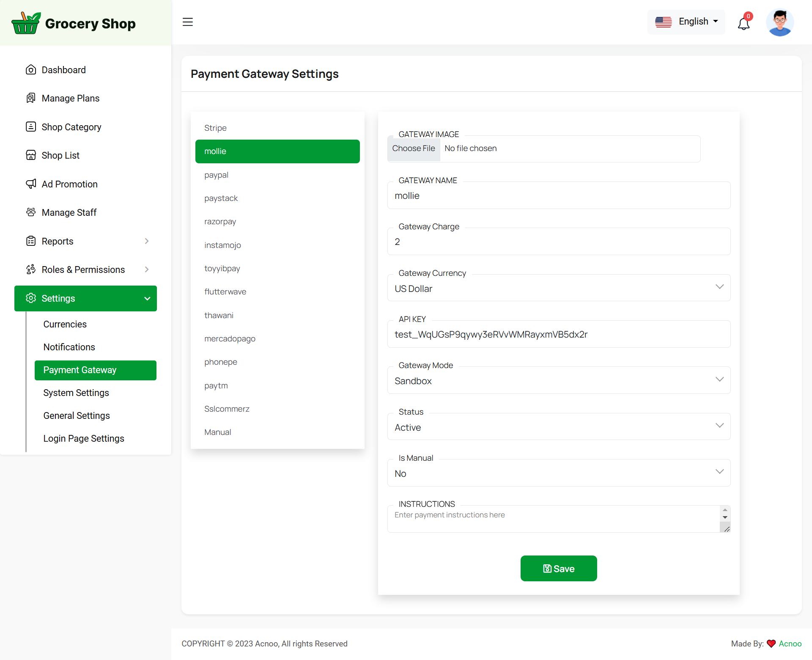
Task: Click into the API KEY field
Action: pyautogui.click(x=558, y=334)
